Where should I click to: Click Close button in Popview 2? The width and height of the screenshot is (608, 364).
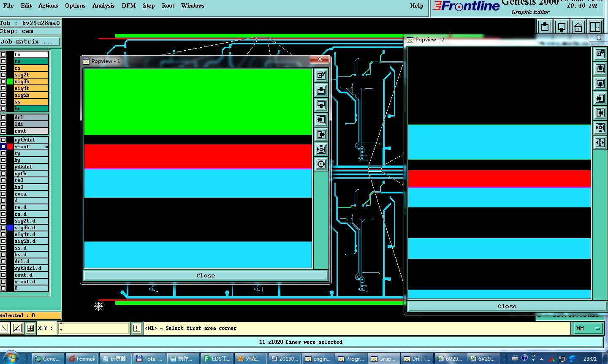(x=507, y=307)
